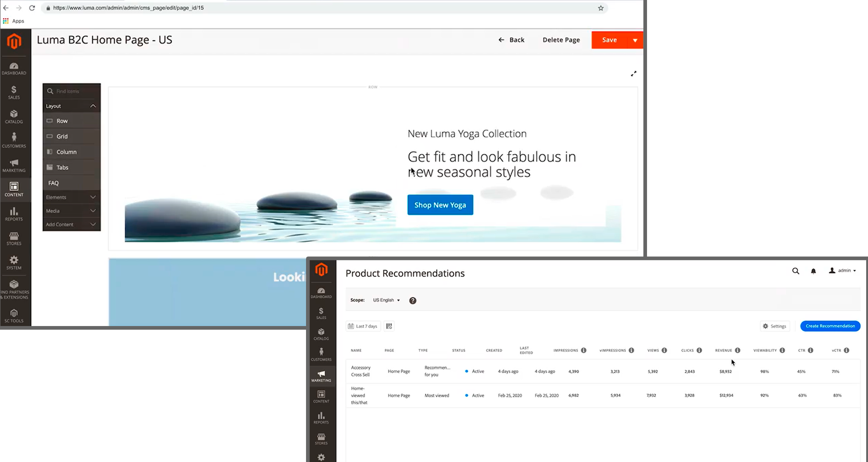The height and width of the screenshot is (462, 868).
Task: Open Sales menu in the page editor sidebar
Action: [14, 93]
